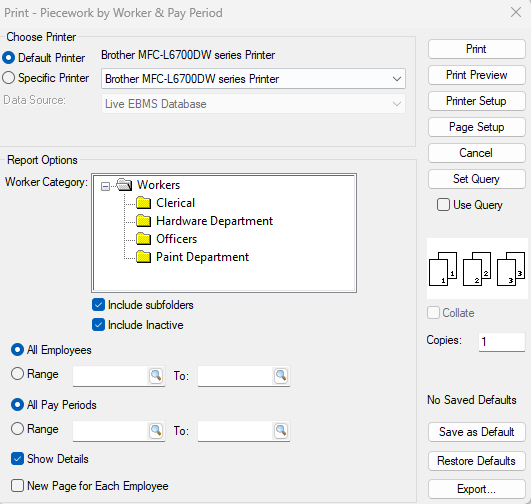Select the Clerical folder icon
The height and width of the screenshot is (504, 531).
pos(144,203)
